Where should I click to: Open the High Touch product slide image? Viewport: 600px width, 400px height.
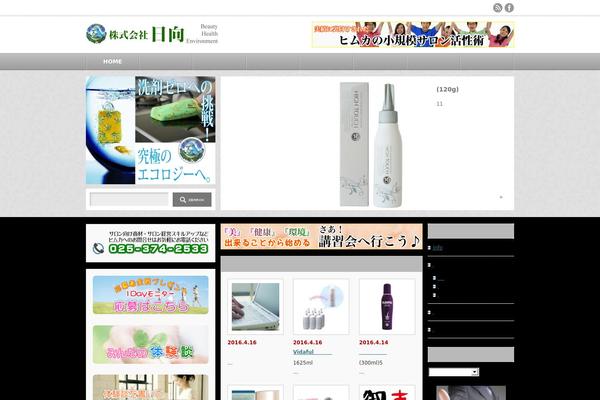(371, 145)
